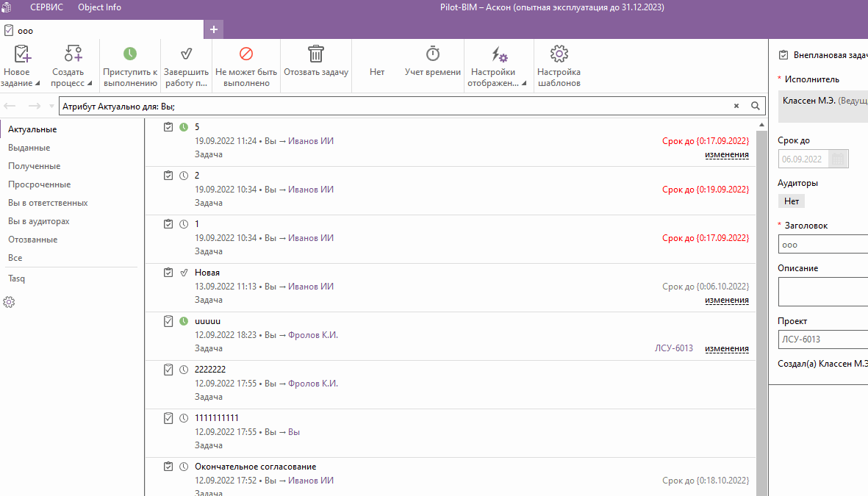Click the Новое задание toolbar icon
The image size is (868, 496).
click(x=21, y=54)
